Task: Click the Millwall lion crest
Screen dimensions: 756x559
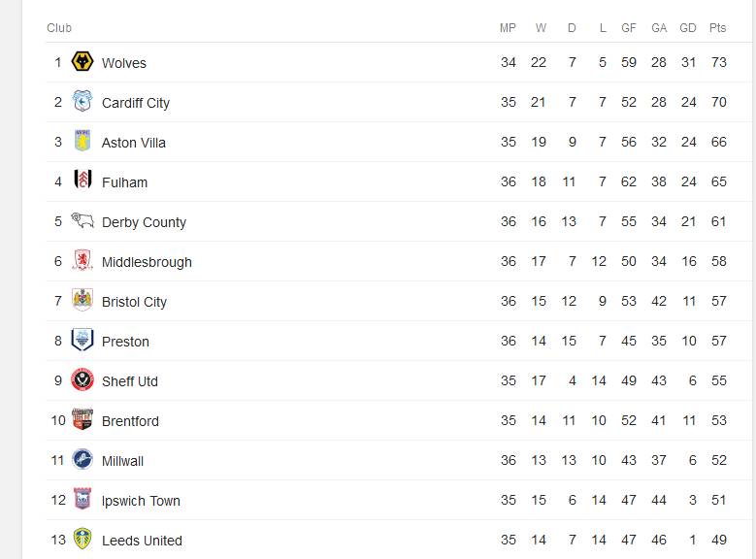Action: pyautogui.click(x=82, y=460)
